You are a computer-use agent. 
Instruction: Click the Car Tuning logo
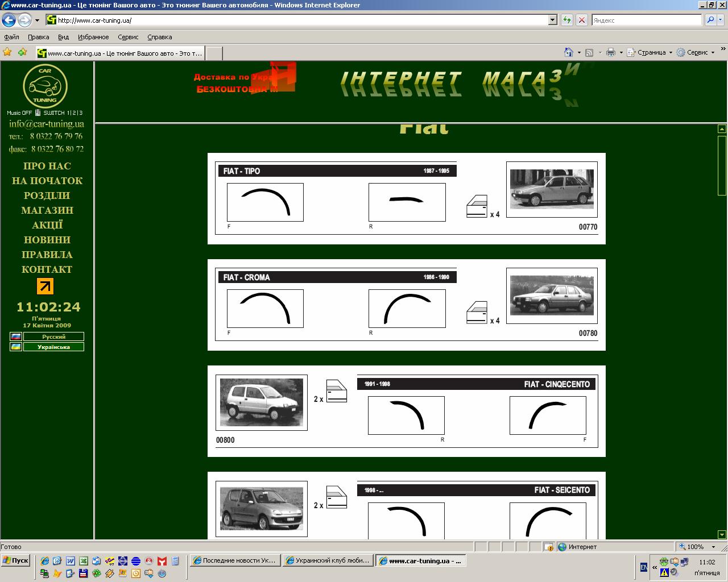(45, 86)
